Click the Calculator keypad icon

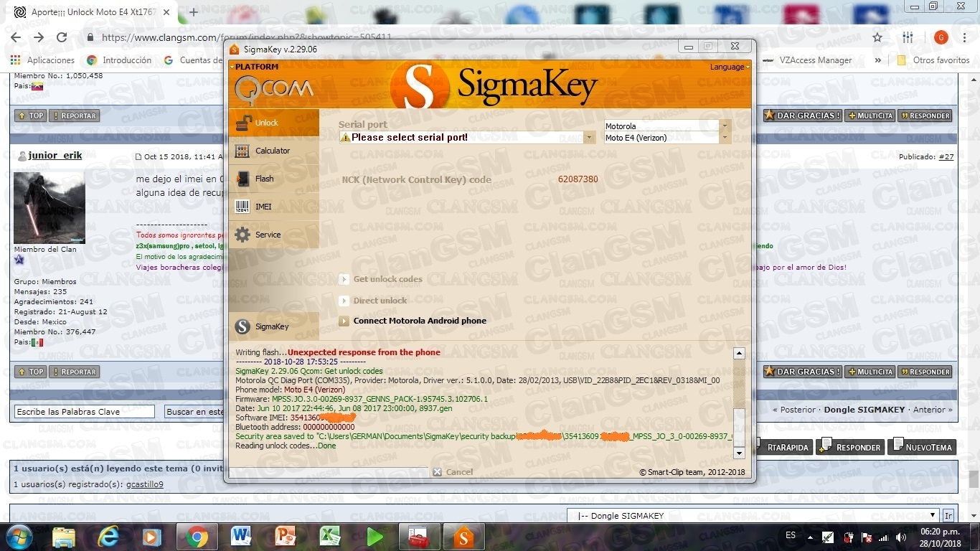point(242,151)
